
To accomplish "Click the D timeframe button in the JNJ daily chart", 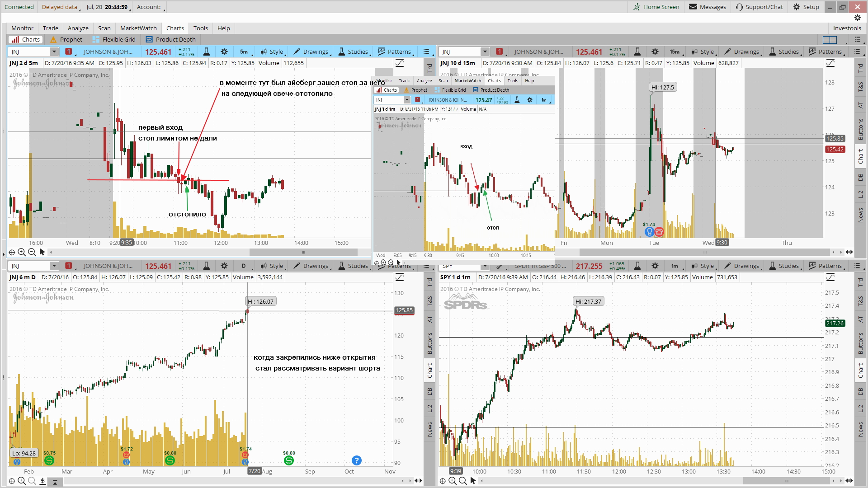I will click(x=245, y=266).
